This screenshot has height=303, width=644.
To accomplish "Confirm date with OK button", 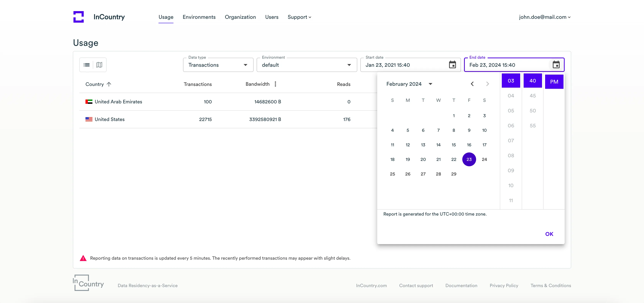I will click(x=549, y=234).
